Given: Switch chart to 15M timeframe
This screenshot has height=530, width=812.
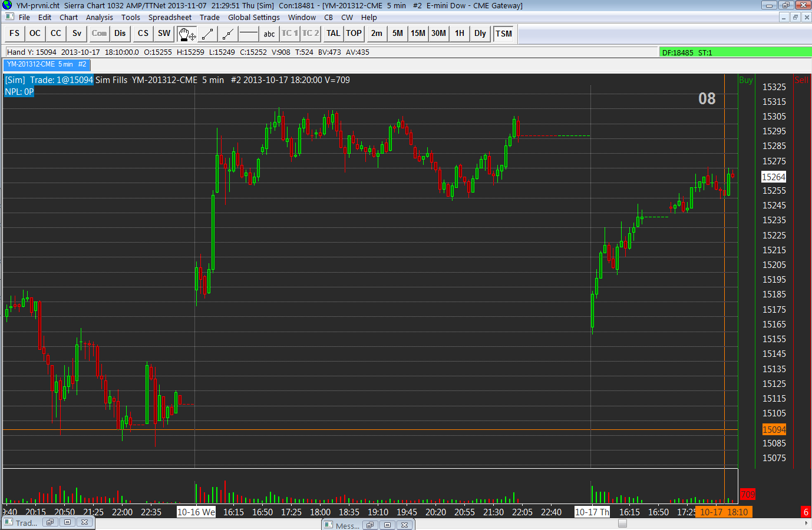Looking at the screenshot, I should [x=418, y=34].
